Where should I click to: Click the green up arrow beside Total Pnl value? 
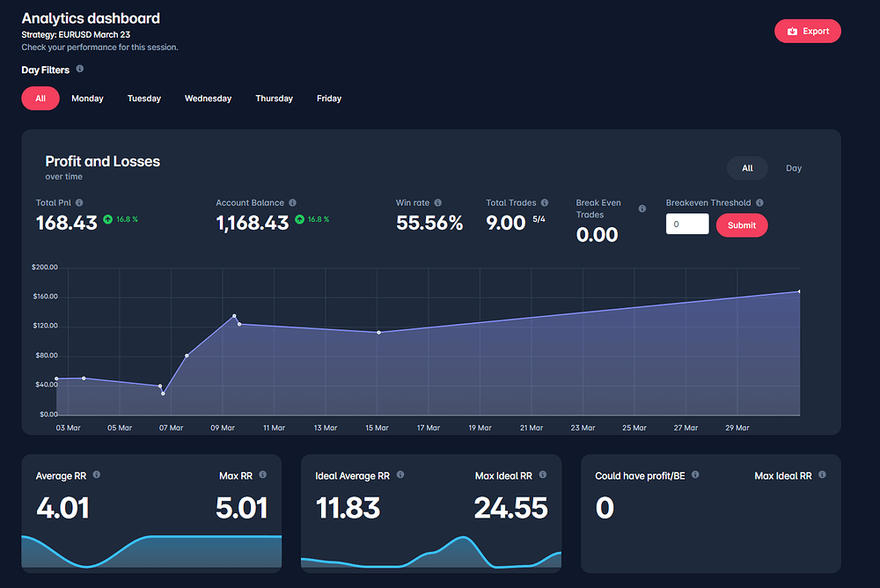[x=107, y=219]
